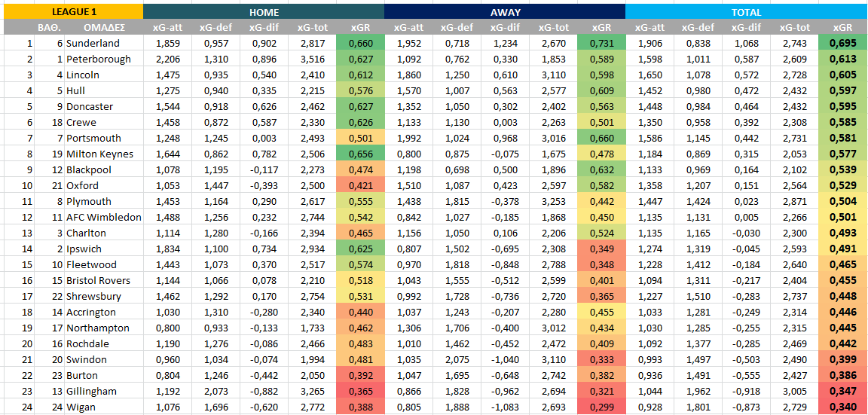Select the Burton team cell
This screenshot has height=415, width=868.
(104, 376)
